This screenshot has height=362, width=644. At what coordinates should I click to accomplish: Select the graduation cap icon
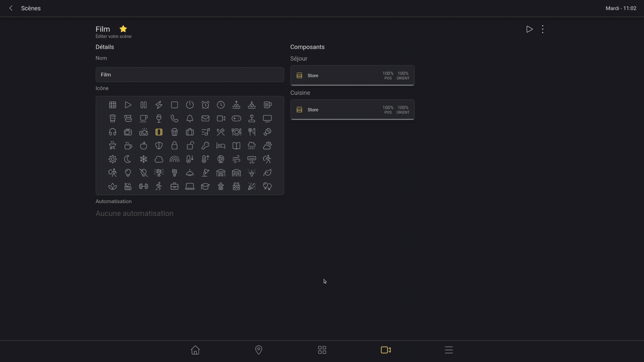pos(205,186)
